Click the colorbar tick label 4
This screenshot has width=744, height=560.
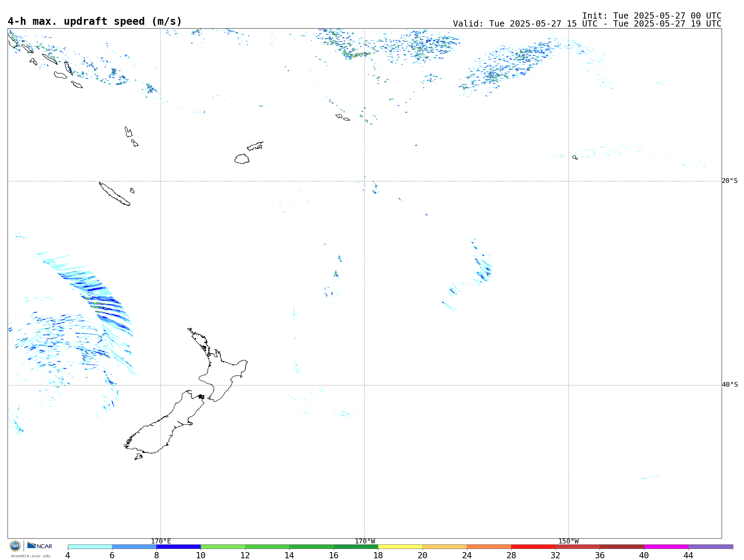pyautogui.click(x=68, y=555)
